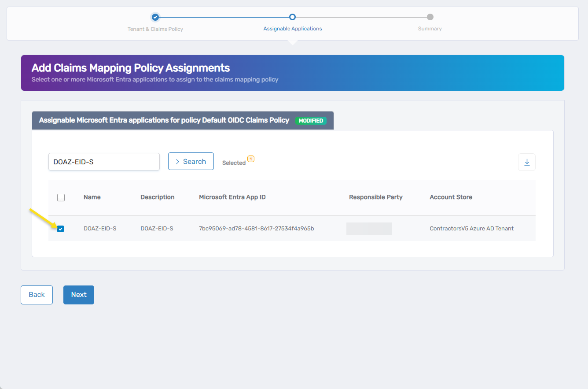Viewport: 588px width, 389px height.
Task: Click the Next button
Action: (x=78, y=294)
